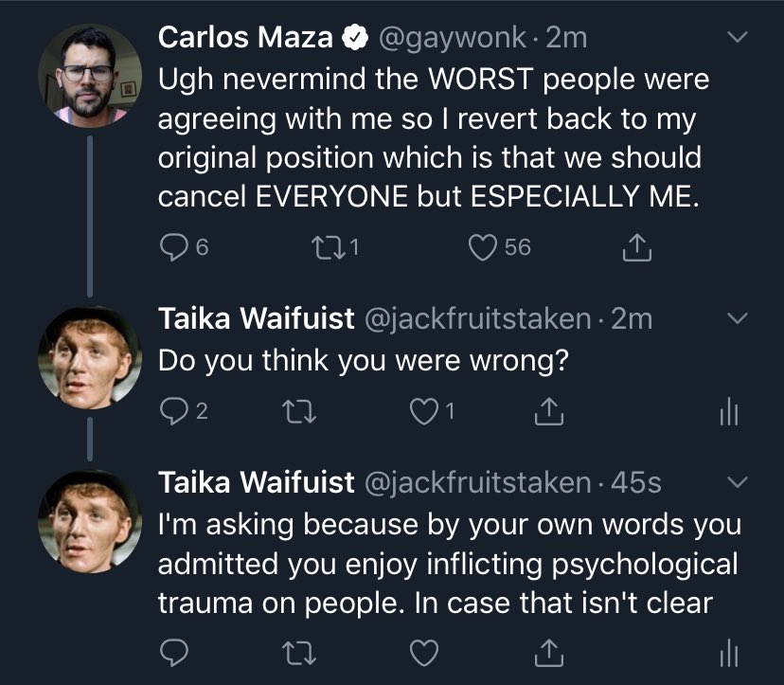This screenshot has height=685, width=784.
Task: Open options chevron on the 45s tweet
Action: point(739,483)
